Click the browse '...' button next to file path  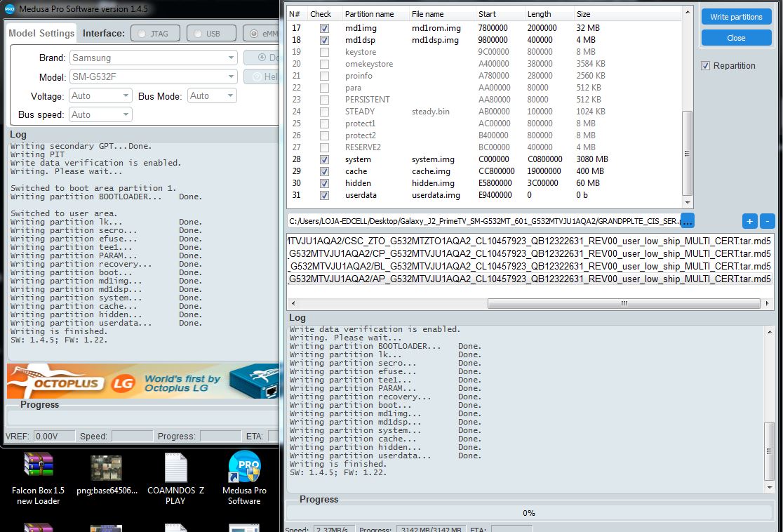point(688,221)
